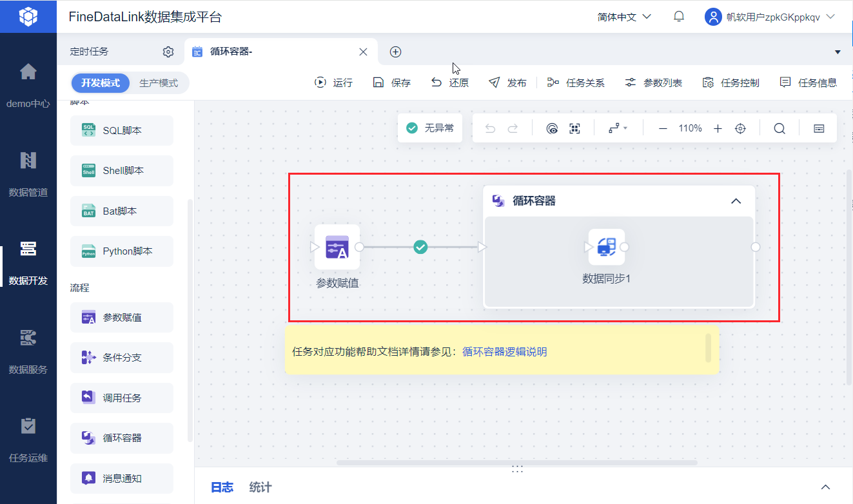853x504 pixels.
Task: Run the task with 运行
Action: pyautogui.click(x=333, y=82)
